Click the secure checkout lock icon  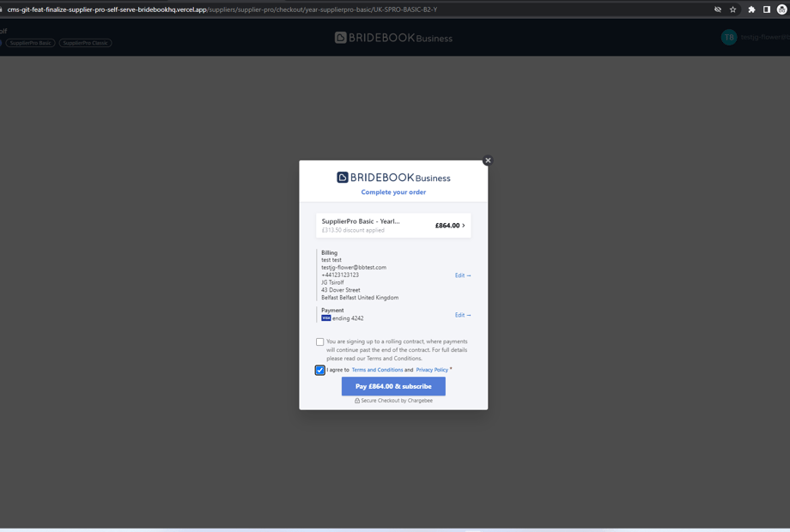[357, 401]
